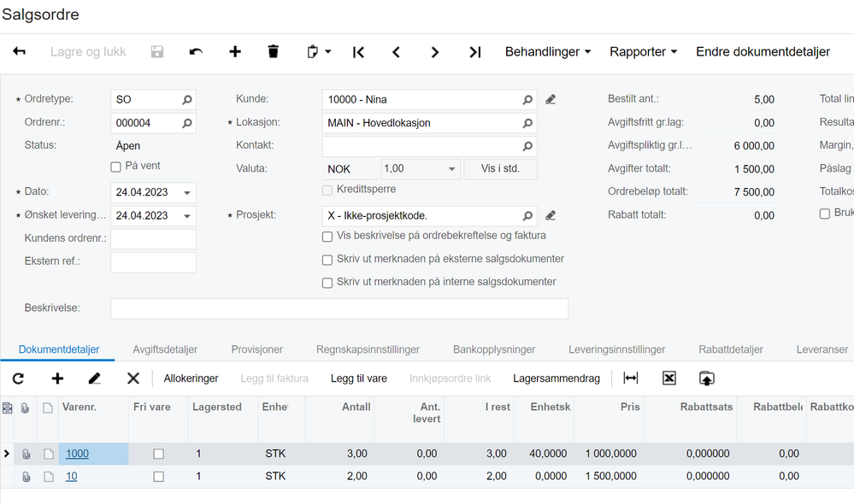Screen dimensions: 854x504
Task: Go to next record arrow
Action: 435,52
